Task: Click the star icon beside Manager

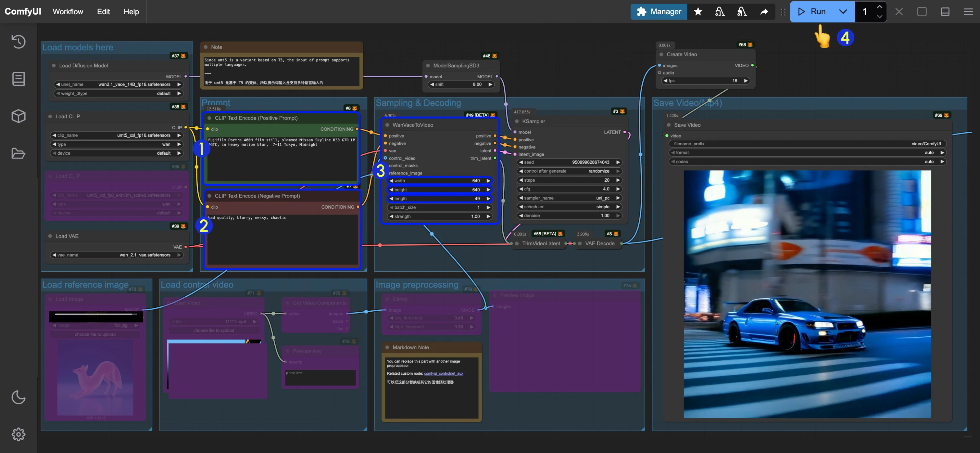Action: (698, 12)
